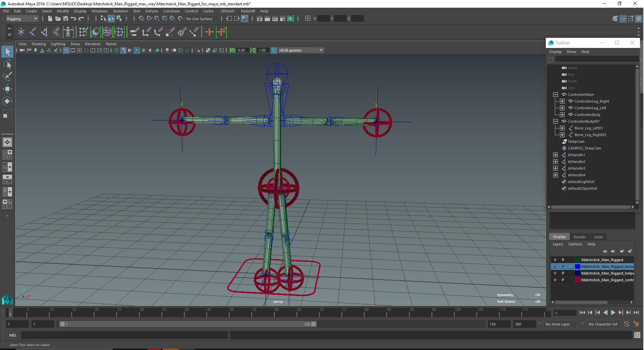Click the Auto Keyframe toggle icon

point(627,324)
